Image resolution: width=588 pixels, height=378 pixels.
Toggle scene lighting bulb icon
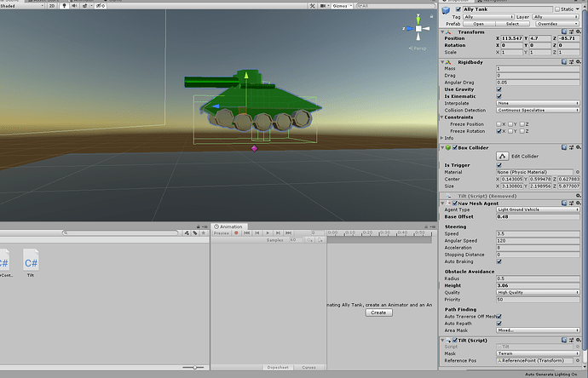64,6
